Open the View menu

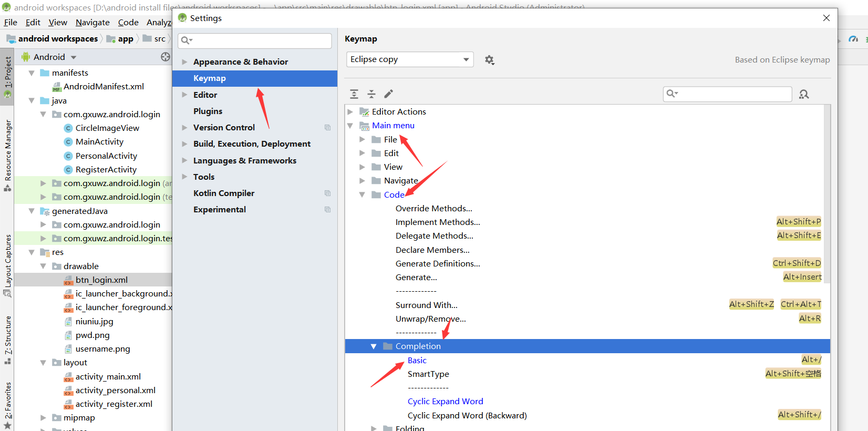(58, 23)
